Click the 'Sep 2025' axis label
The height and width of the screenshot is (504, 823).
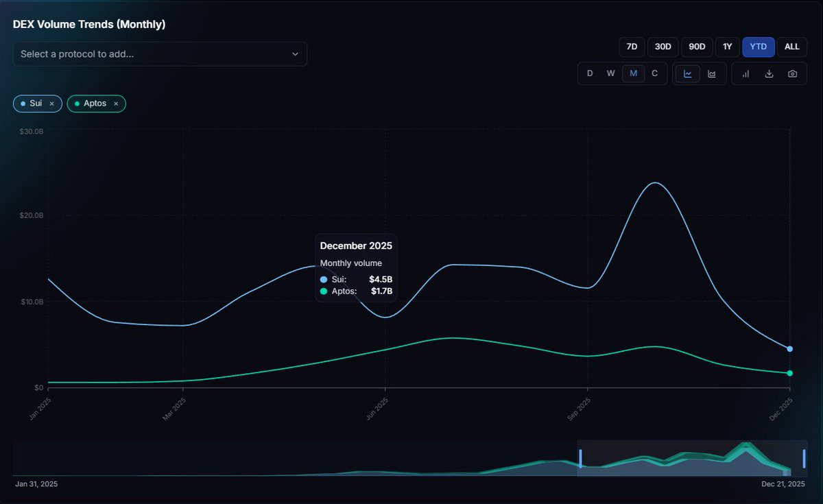coord(578,409)
